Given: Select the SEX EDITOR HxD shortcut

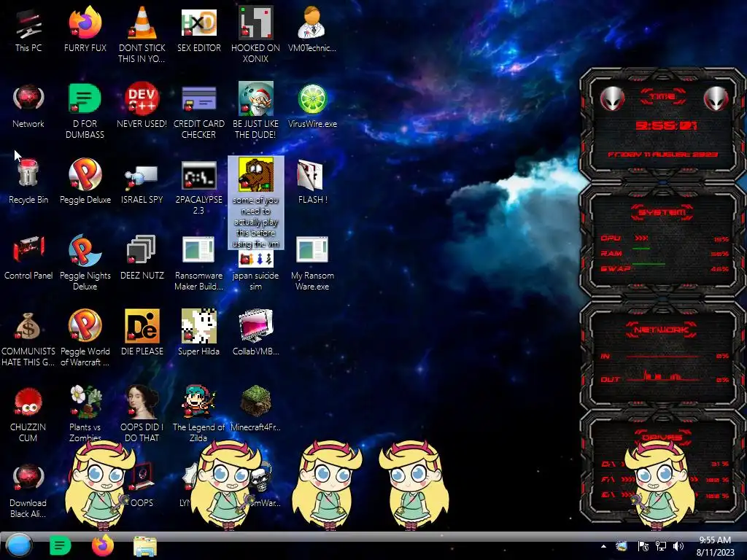Looking at the screenshot, I should pyautogui.click(x=198, y=30).
